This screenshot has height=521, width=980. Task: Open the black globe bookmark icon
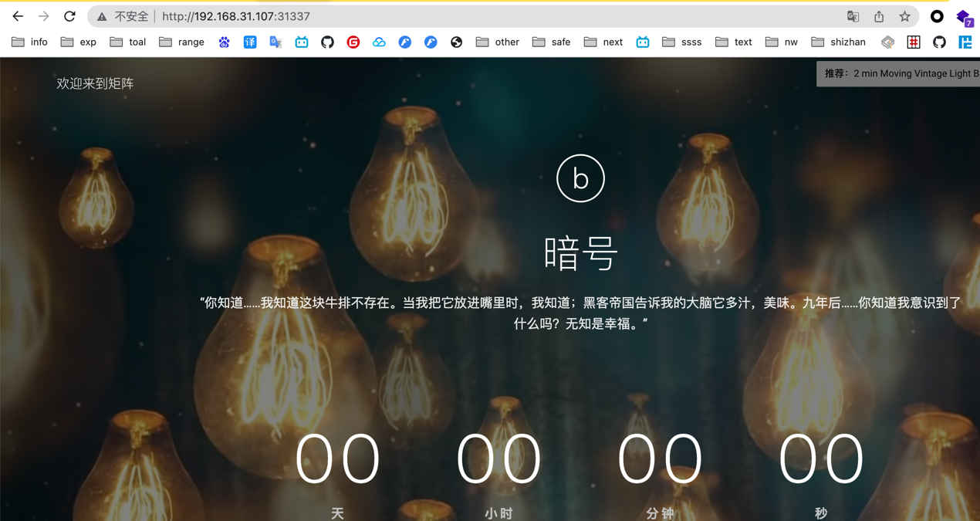pyautogui.click(x=457, y=42)
